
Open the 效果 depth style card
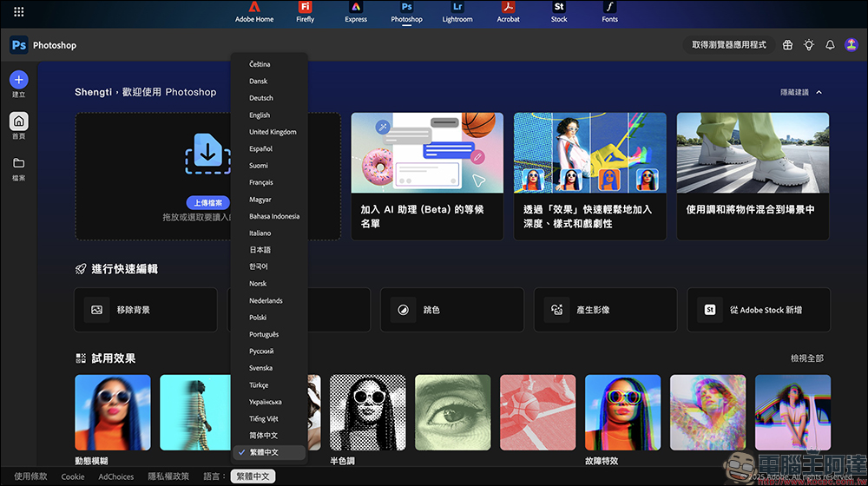click(589, 176)
